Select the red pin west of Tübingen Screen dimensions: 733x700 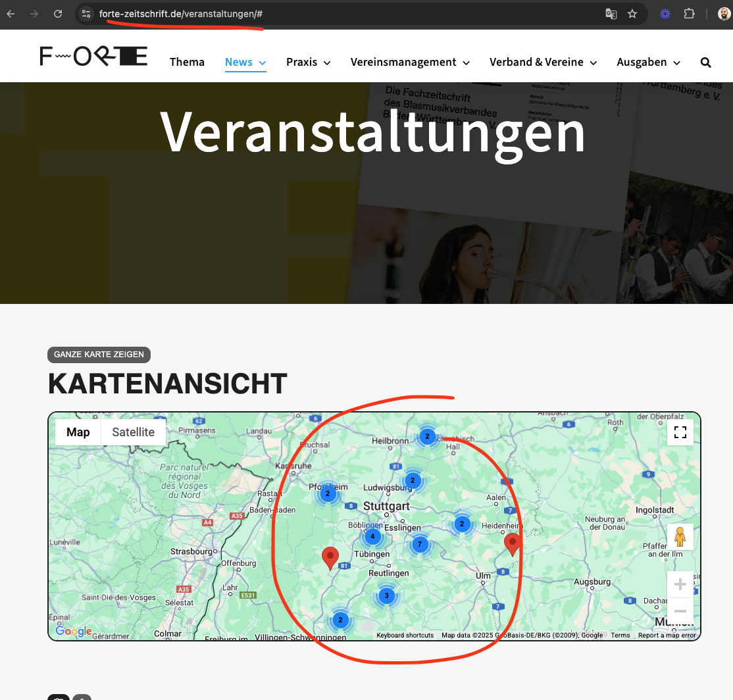(330, 559)
